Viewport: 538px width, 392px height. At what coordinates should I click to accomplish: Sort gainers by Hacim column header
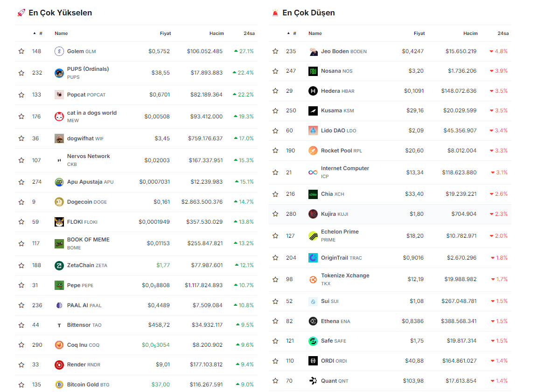point(217,34)
